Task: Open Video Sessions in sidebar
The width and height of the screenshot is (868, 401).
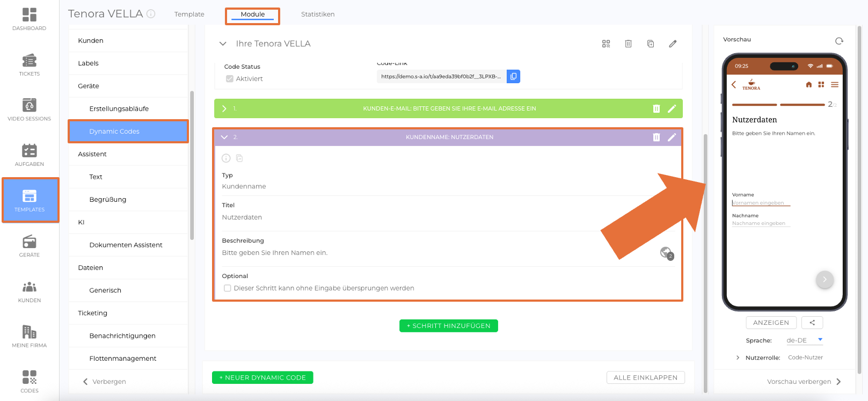Action: pyautogui.click(x=29, y=110)
